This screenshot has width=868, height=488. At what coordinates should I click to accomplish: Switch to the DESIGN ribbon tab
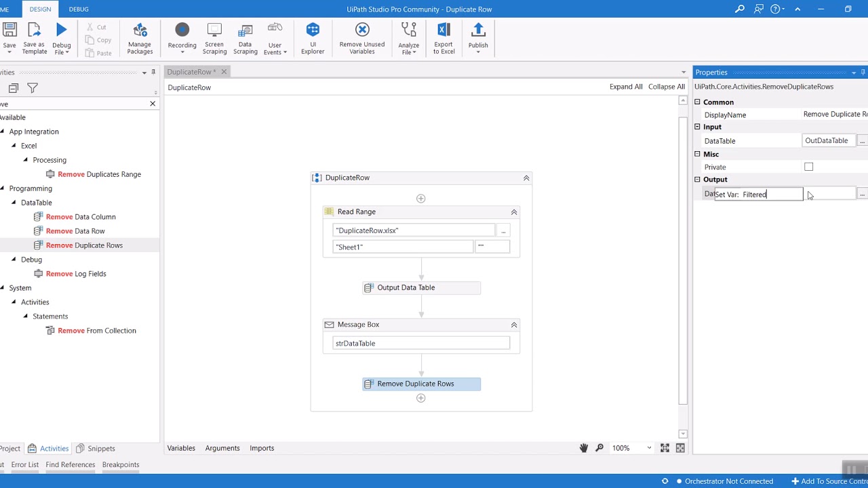(40, 9)
